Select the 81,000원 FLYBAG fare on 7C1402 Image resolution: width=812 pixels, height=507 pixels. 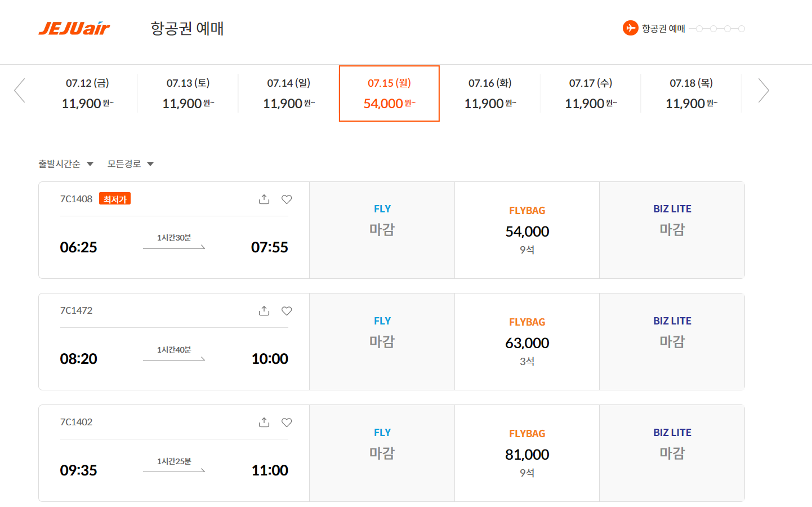527,453
